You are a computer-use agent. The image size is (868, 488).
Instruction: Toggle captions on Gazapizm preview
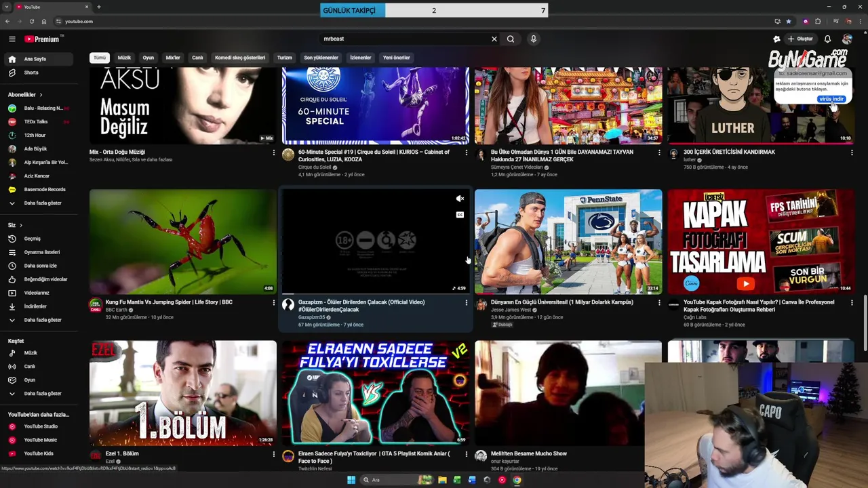pyautogui.click(x=460, y=215)
